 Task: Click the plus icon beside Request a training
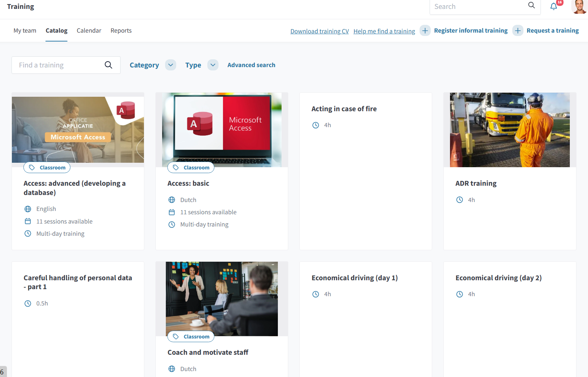(518, 30)
